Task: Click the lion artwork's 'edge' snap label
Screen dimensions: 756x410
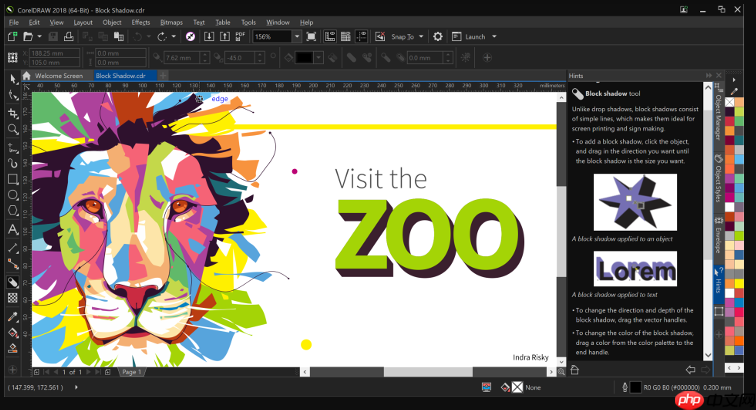Action: click(x=219, y=98)
